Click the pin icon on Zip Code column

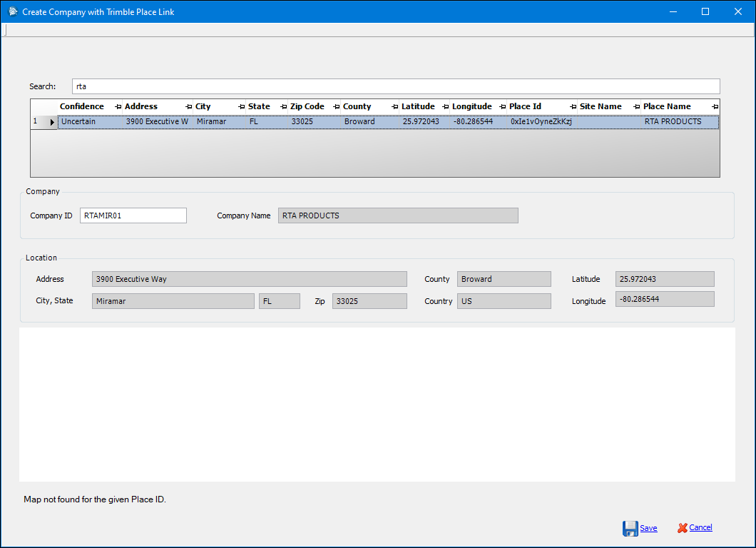(337, 107)
